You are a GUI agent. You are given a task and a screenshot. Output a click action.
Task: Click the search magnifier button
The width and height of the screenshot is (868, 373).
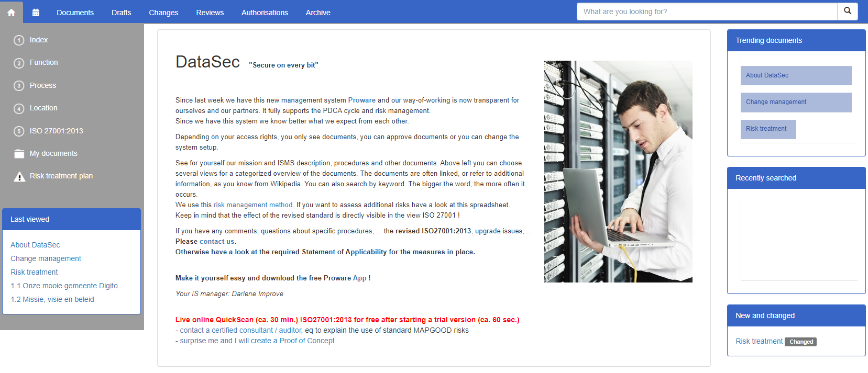pos(848,12)
